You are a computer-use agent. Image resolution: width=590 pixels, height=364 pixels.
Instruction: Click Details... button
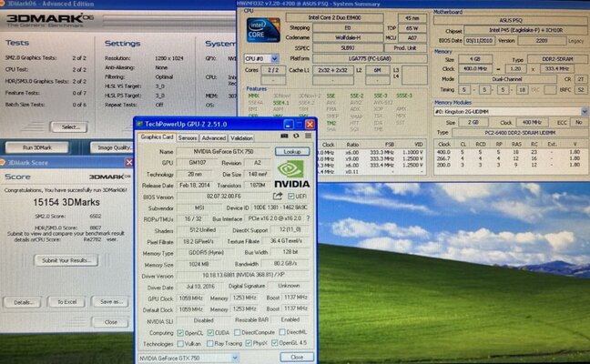click(x=23, y=302)
